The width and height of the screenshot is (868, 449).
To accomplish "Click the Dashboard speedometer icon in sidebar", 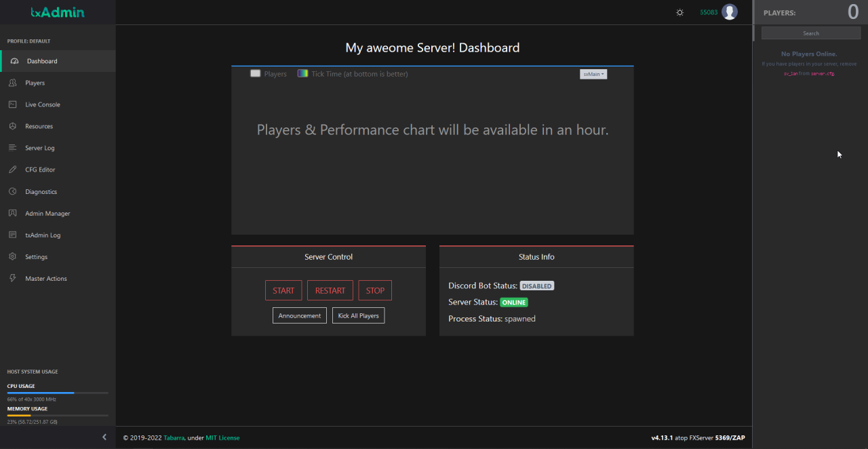I will pyautogui.click(x=14, y=61).
